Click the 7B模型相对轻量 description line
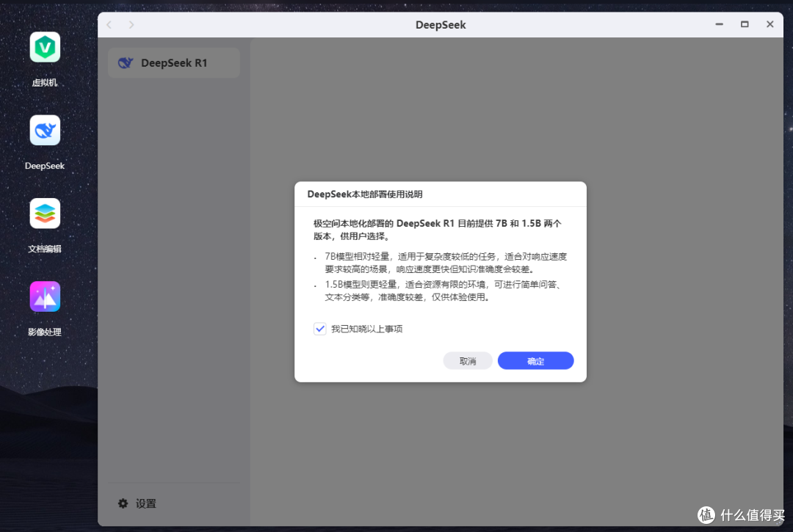The width and height of the screenshot is (793, 532). click(446, 263)
